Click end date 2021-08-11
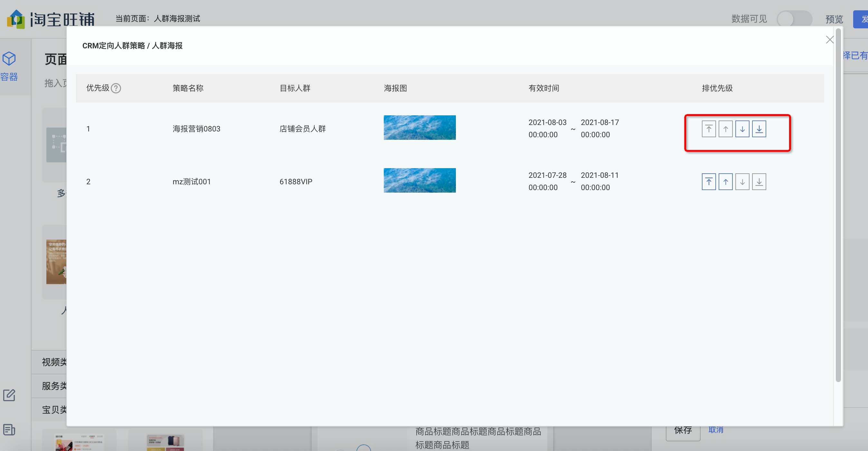Screen dimensions: 868x451 coord(600,175)
